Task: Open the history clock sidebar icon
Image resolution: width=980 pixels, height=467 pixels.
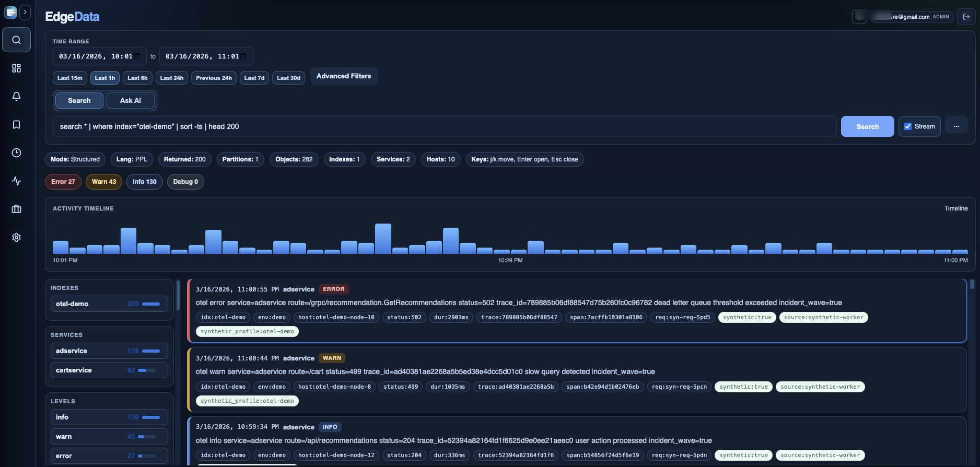Action: click(17, 153)
